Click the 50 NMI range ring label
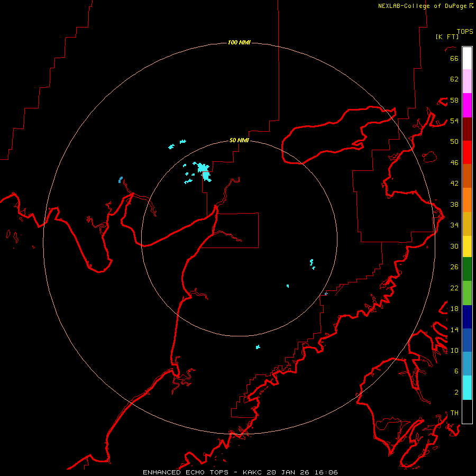This screenshot has height=476, width=476. (x=239, y=140)
